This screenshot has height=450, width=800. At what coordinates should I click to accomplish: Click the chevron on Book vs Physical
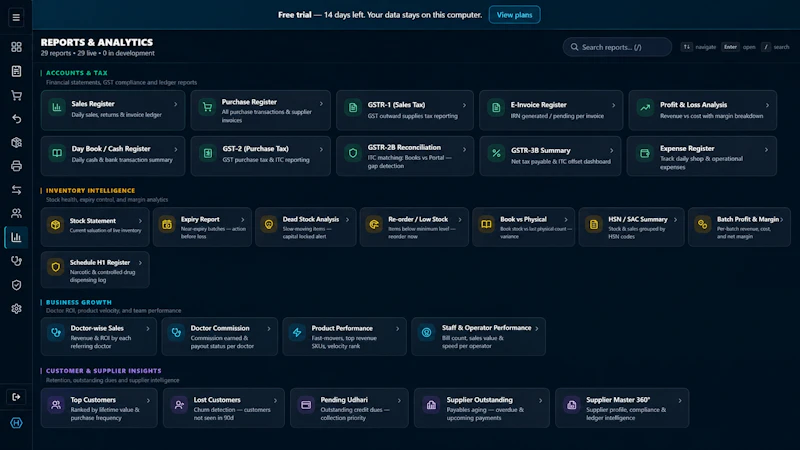point(566,220)
